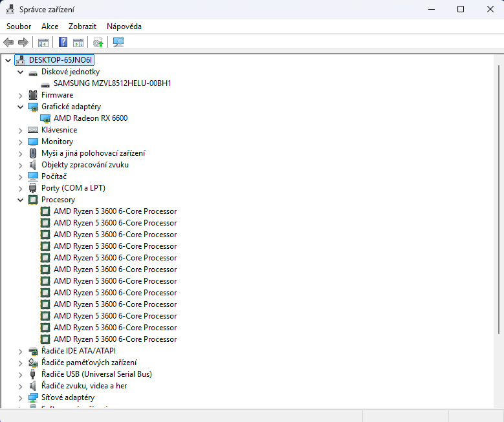Open the Akce menu
Screen dimensions: 504x422
click(50, 26)
